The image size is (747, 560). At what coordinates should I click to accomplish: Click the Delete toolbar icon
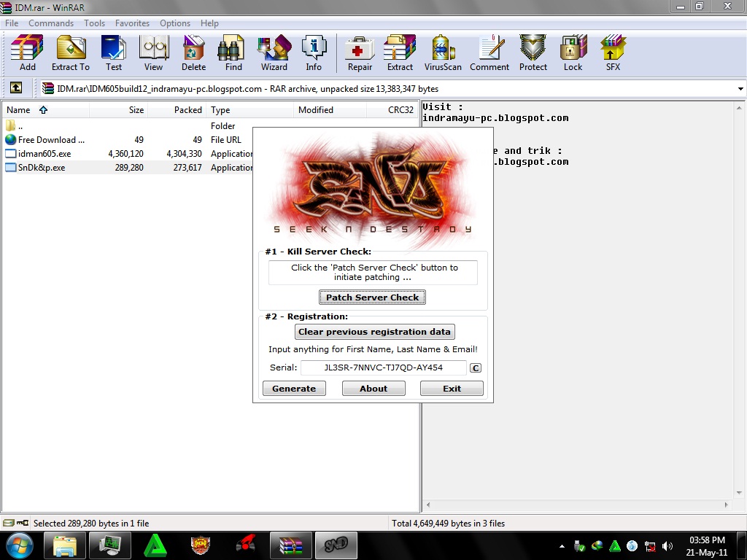tap(193, 52)
